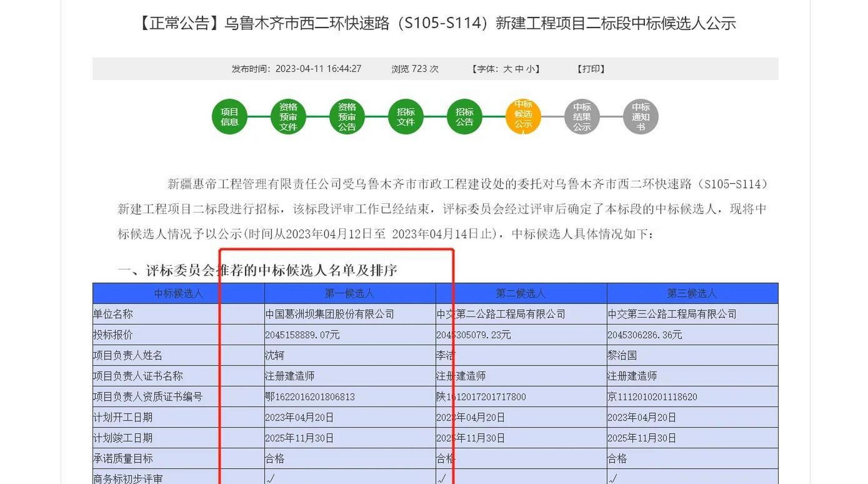Click the 中标候选人 column header

(x=178, y=293)
